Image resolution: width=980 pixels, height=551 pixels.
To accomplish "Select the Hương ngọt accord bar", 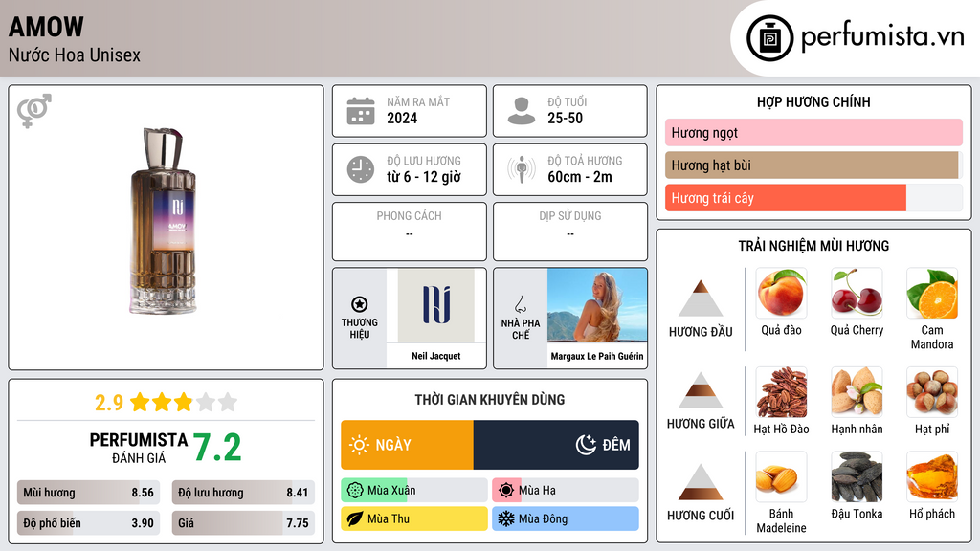I will pyautogui.click(x=813, y=132).
